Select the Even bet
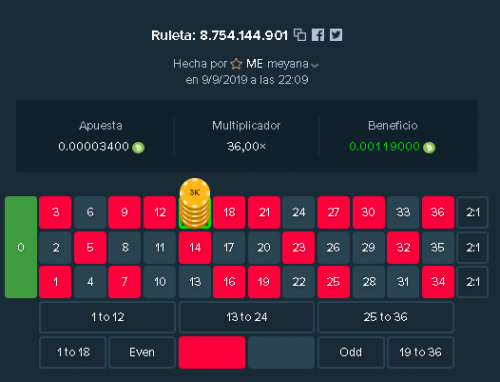 point(142,352)
